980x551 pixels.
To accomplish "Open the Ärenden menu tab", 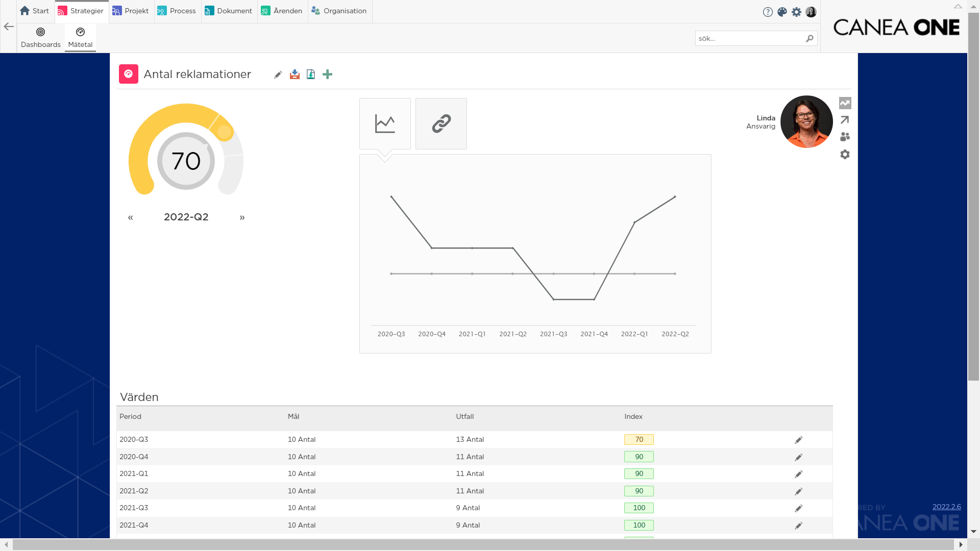I will coord(282,11).
